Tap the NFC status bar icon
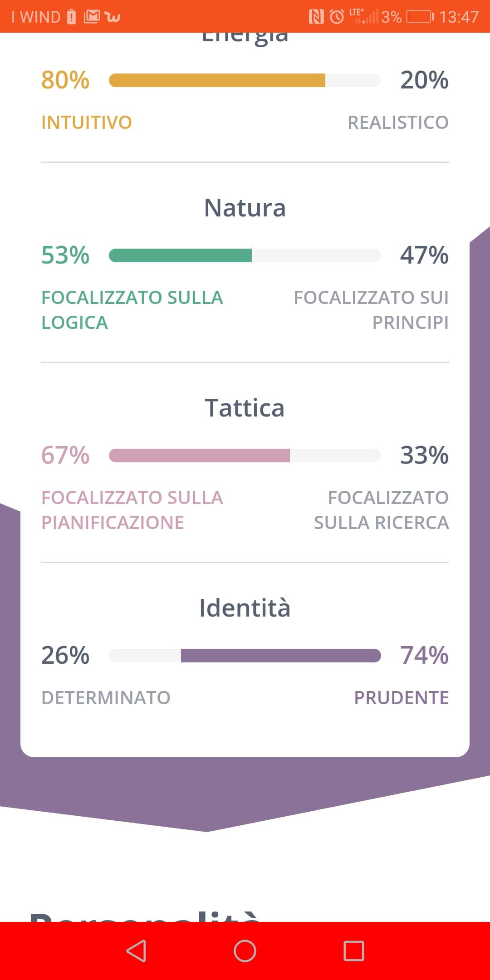Viewport: 490px width, 980px height. pyautogui.click(x=316, y=17)
